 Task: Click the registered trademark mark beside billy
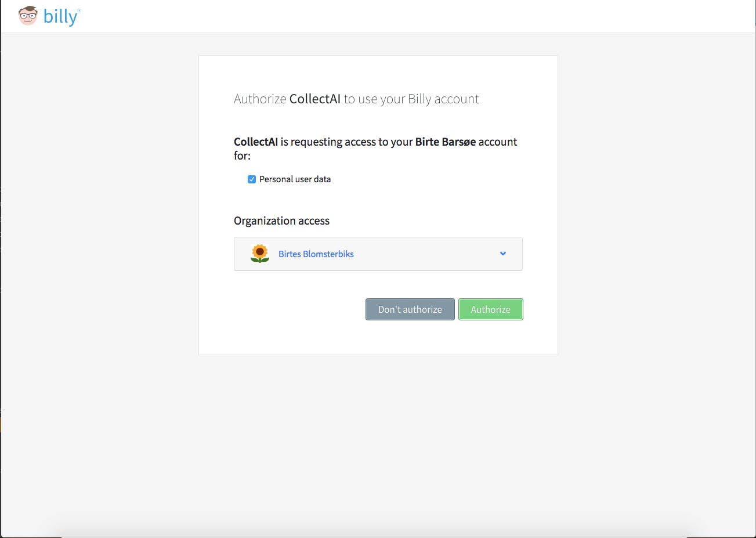point(79,10)
